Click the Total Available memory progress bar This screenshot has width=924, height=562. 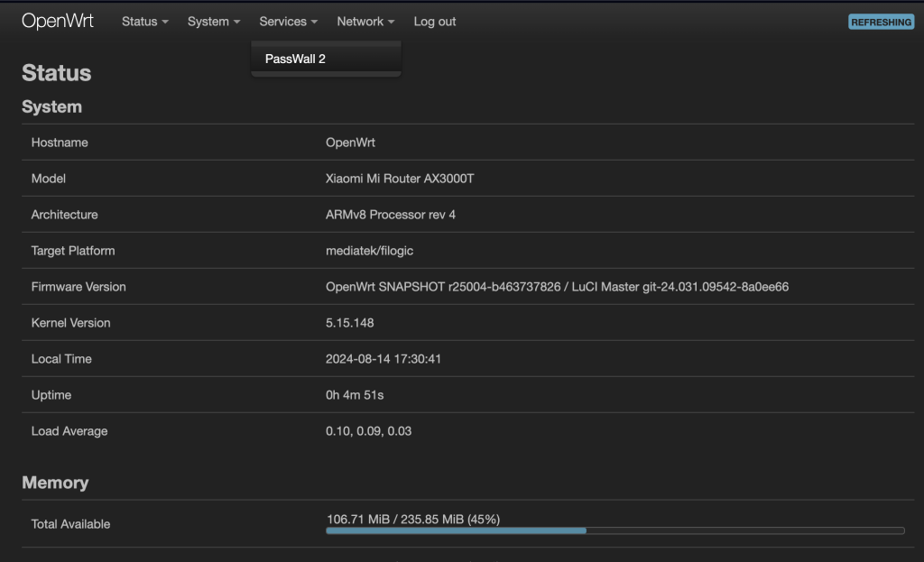(x=614, y=530)
